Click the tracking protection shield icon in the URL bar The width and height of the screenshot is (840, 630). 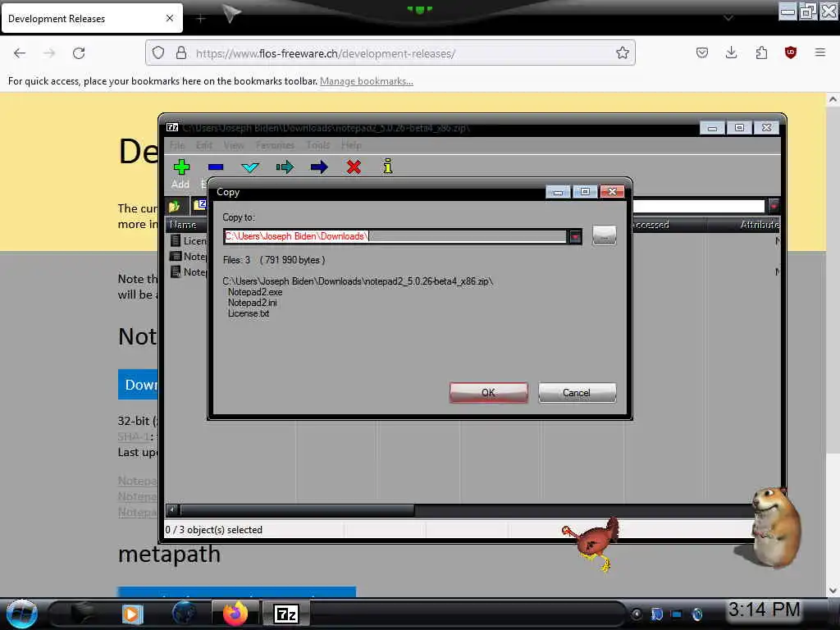click(158, 52)
